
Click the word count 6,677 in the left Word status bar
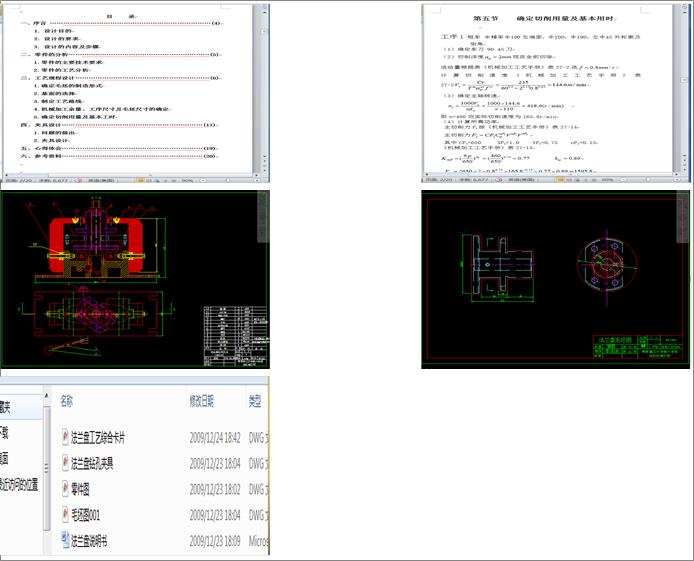coord(53,180)
